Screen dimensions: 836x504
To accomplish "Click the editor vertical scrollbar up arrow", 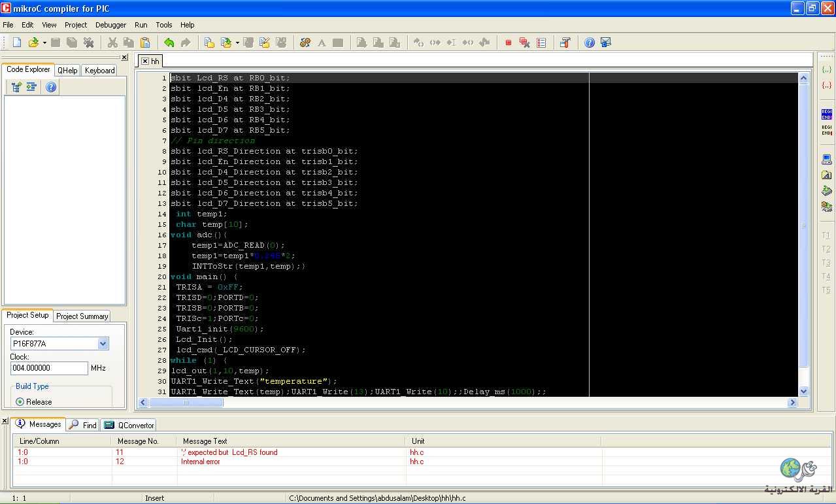I will (x=804, y=78).
